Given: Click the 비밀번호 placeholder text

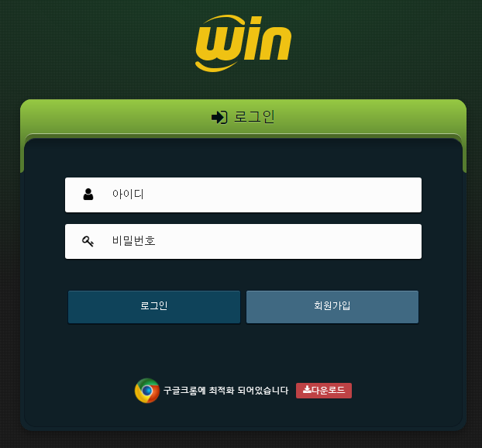Looking at the screenshot, I should click(134, 241).
